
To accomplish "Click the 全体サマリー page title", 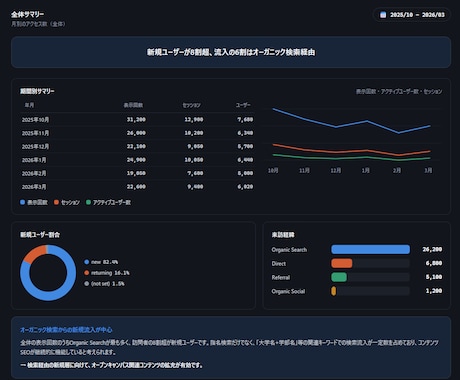I will (x=27, y=14).
